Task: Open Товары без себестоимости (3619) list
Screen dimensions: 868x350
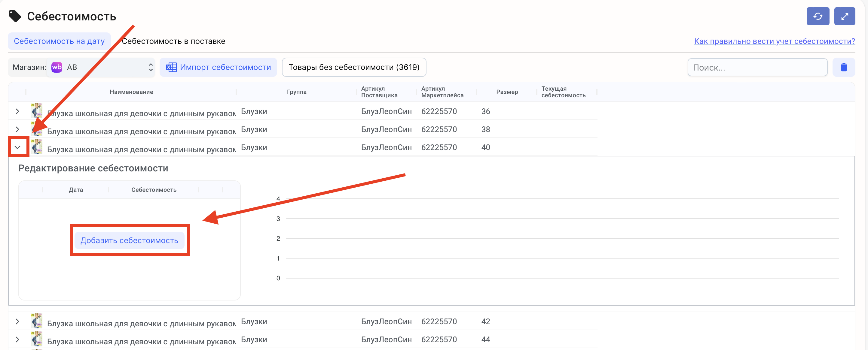Action: click(354, 67)
